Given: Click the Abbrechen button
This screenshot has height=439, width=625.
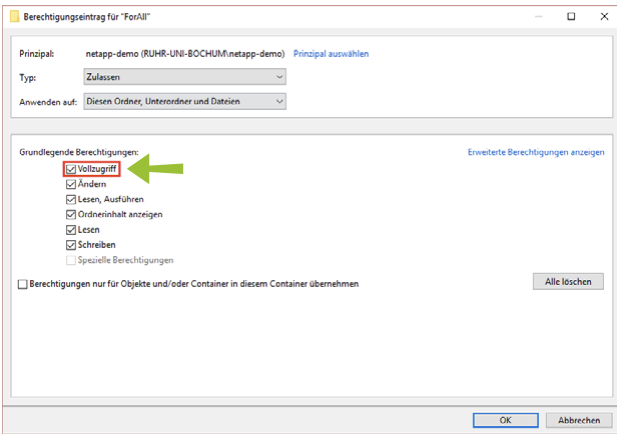Looking at the screenshot, I should tap(579, 420).
